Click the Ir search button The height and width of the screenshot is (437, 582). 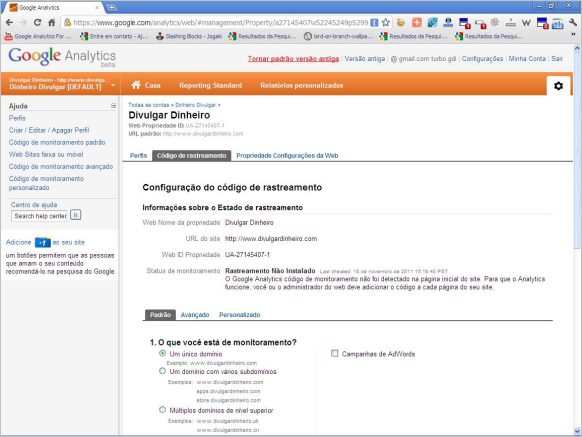[x=76, y=215]
